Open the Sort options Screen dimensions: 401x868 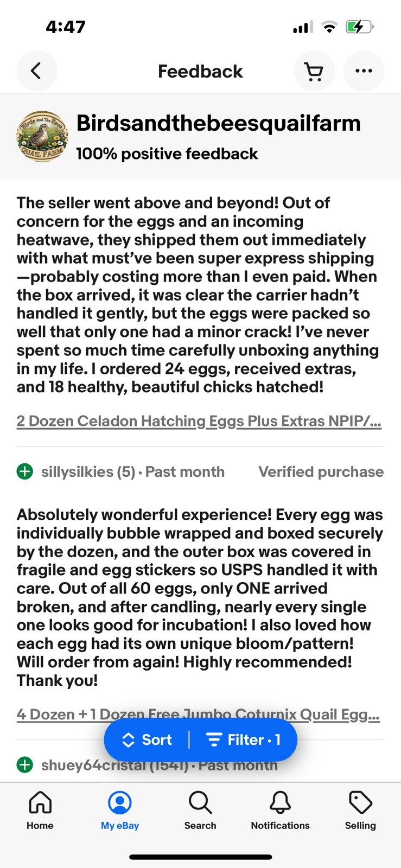click(x=147, y=740)
